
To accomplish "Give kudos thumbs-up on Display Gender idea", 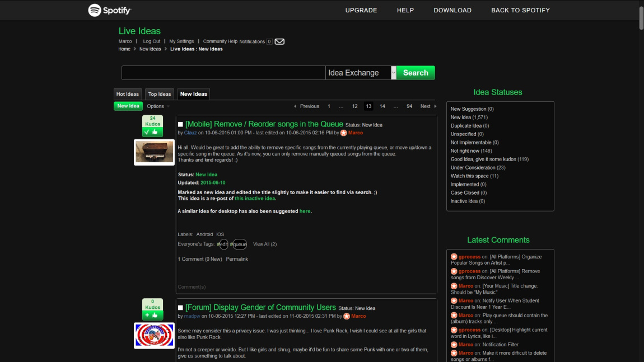I will [x=155, y=315].
